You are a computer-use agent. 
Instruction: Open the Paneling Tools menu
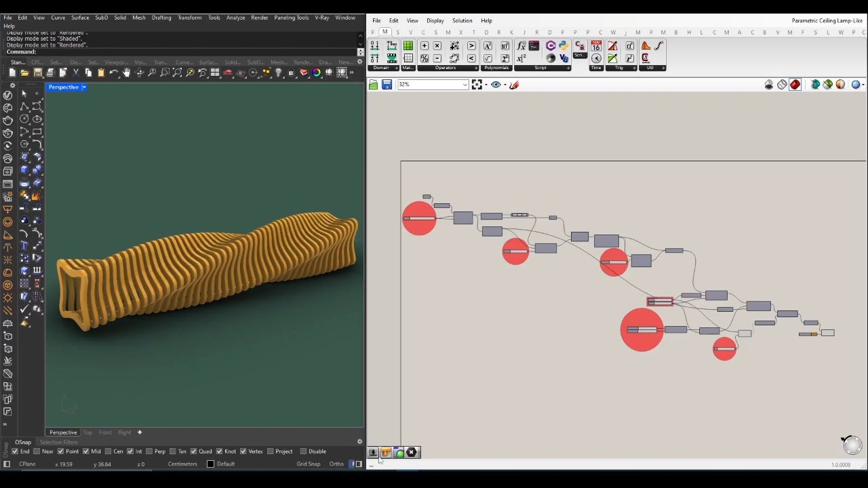pyautogui.click(x=291, y=18)
